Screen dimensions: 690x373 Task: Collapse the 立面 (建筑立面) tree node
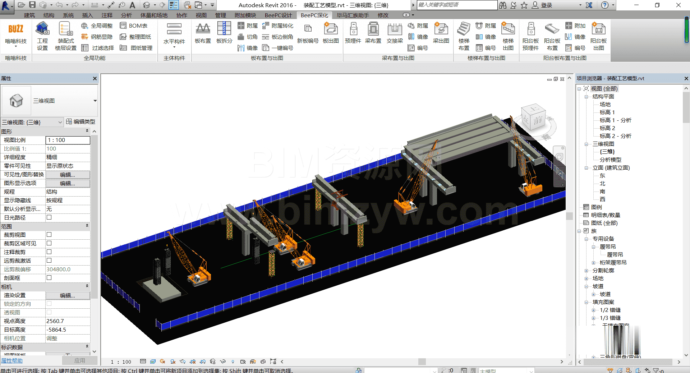pos(587,168)
